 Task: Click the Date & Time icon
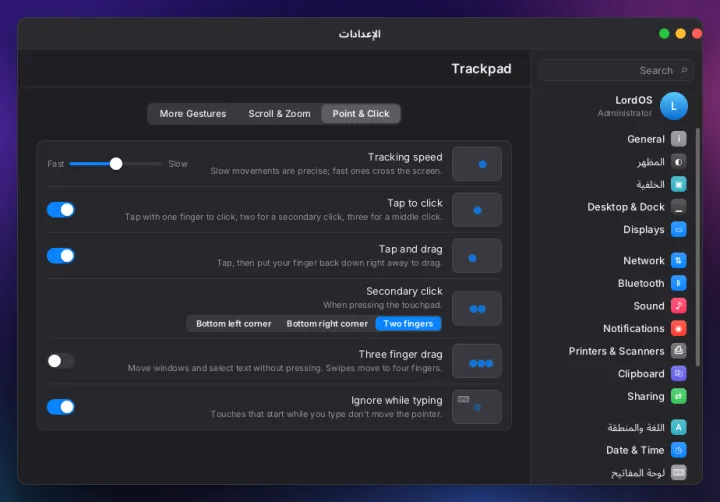[678, 450]
